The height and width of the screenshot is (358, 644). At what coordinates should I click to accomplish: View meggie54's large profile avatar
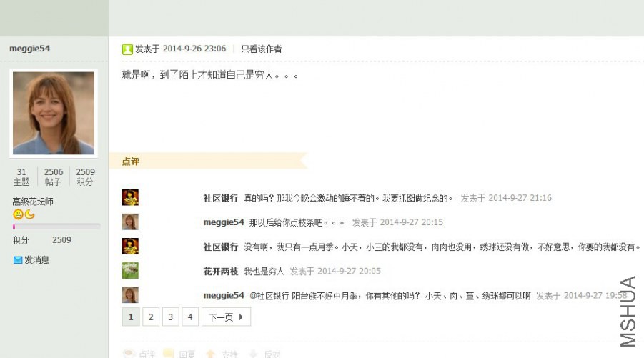[x=54, y=113]
